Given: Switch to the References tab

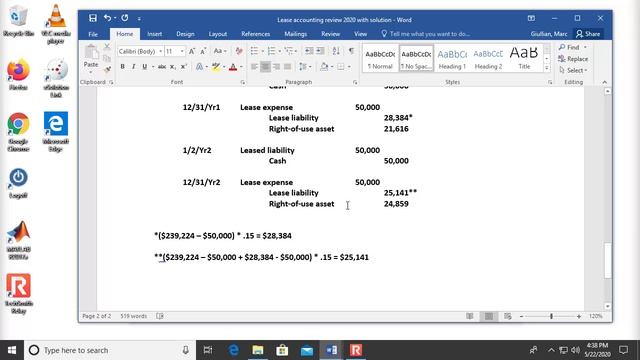Looking at the screenshot, I should click(x=256, y=34).
